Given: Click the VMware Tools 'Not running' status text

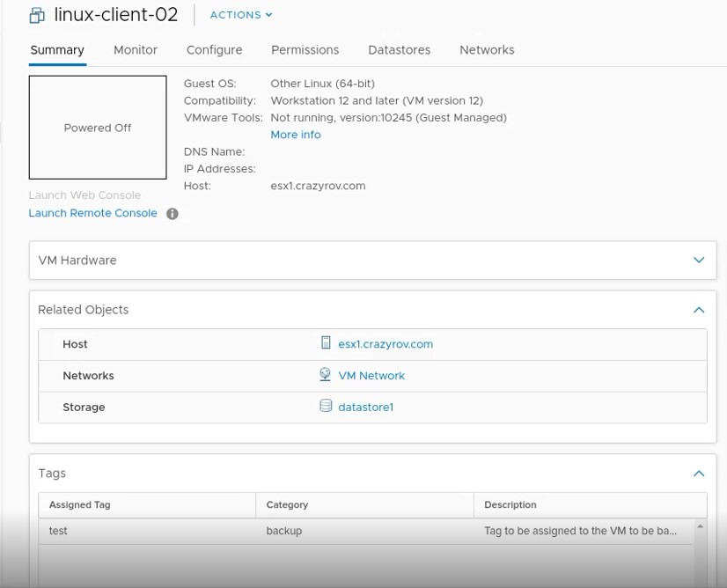Looking at the screenshot, I should [388, 118].
